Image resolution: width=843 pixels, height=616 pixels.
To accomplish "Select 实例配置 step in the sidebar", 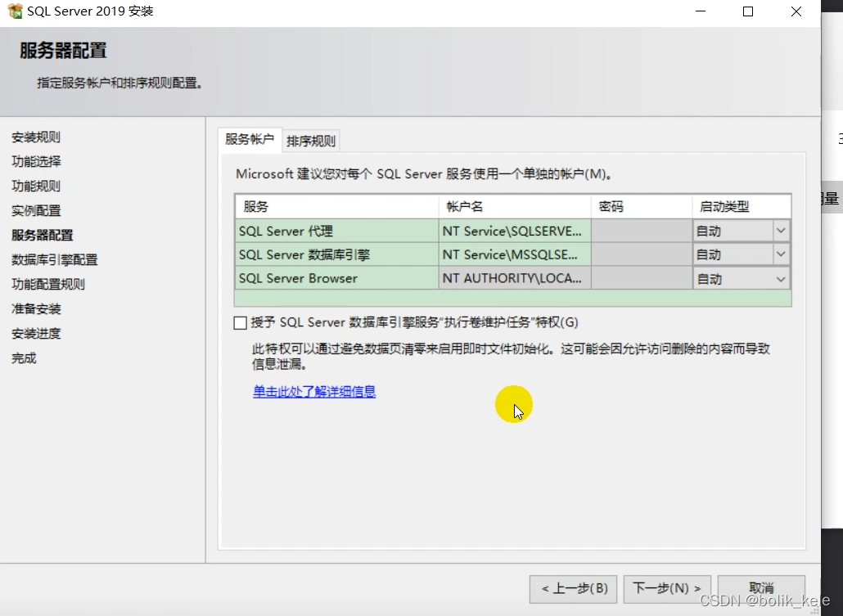I will tap(36, 211).
